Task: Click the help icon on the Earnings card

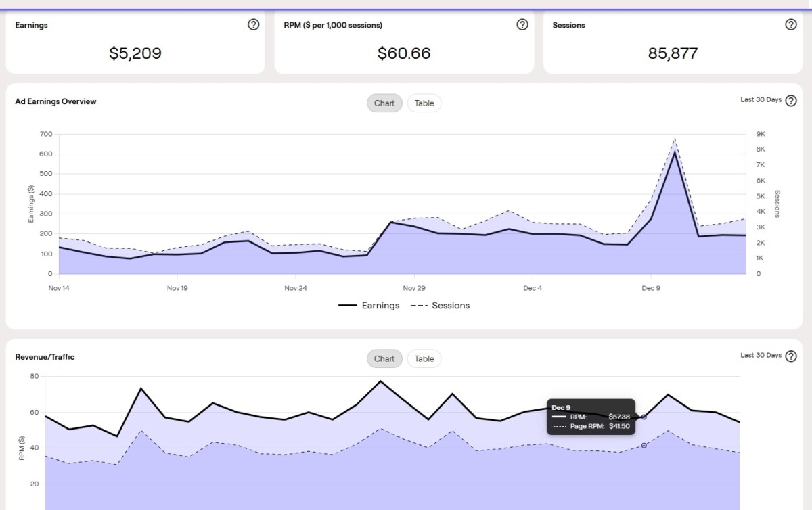Action: (253, 25)
